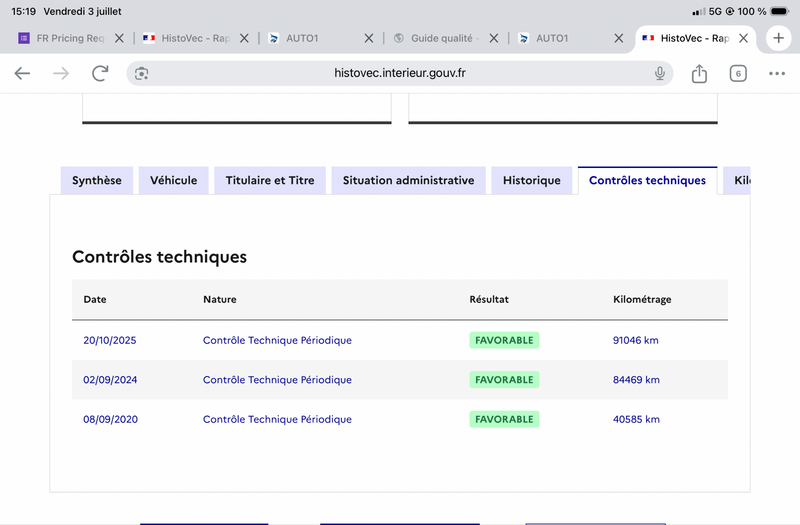Click the date 20/10/2025

[110, 340]
